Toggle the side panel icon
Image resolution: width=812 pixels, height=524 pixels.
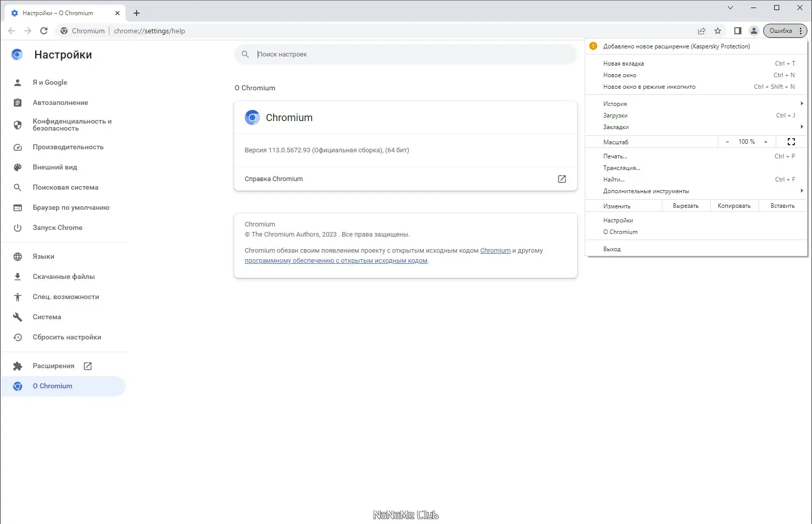[x=738, y=31]
